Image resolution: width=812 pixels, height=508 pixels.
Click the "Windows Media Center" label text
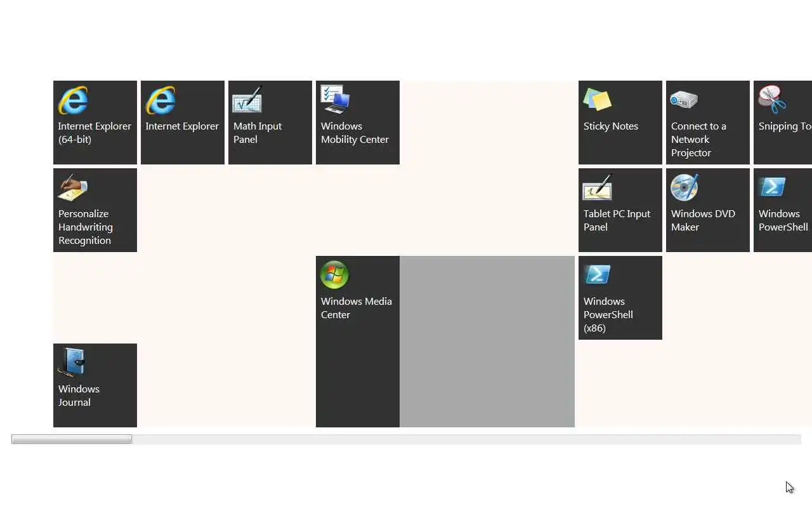(356, 308)
